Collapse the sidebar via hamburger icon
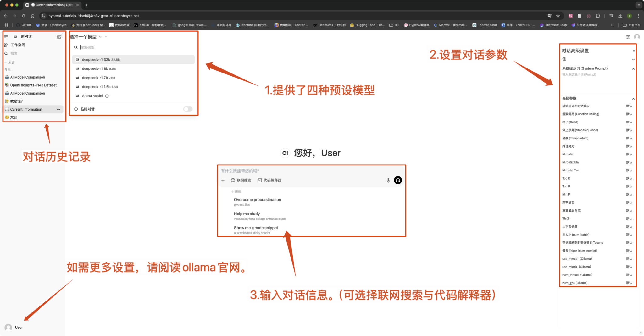Screen dimensions: 644x336 coord(6,36)
